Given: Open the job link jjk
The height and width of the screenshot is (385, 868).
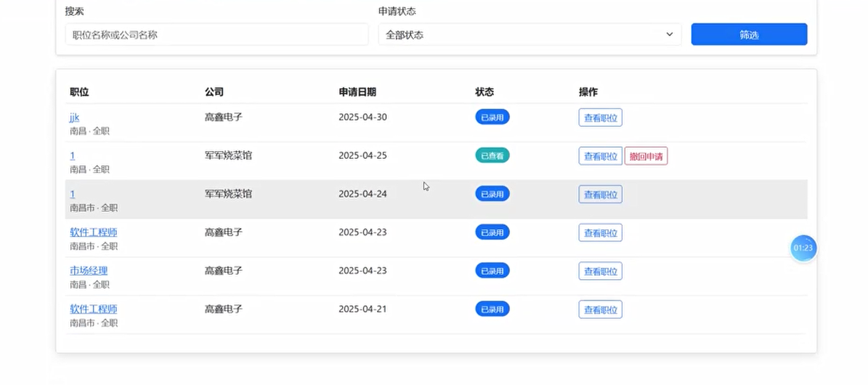Looking at the screenshot, I should (74, 117).
